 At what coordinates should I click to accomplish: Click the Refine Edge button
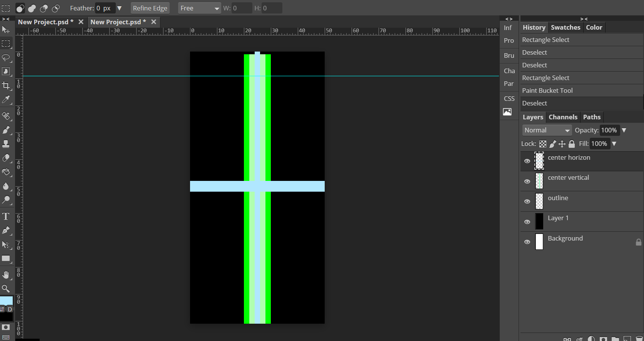click(150, 8)
